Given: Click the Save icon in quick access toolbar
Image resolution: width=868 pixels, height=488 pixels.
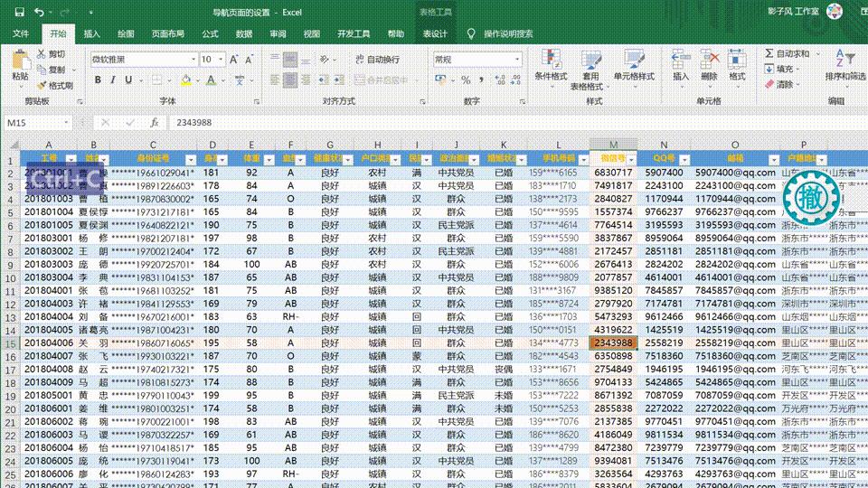Looking at the screenshot, I should 18,12.
